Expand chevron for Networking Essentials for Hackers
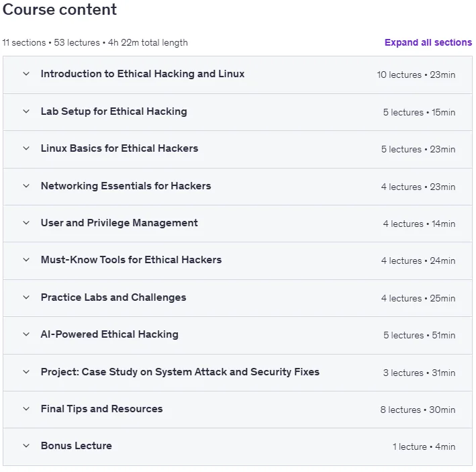Image resolution: width=476 pixels, height=472 pixels. pyautogui.click(x=26, y=186)
